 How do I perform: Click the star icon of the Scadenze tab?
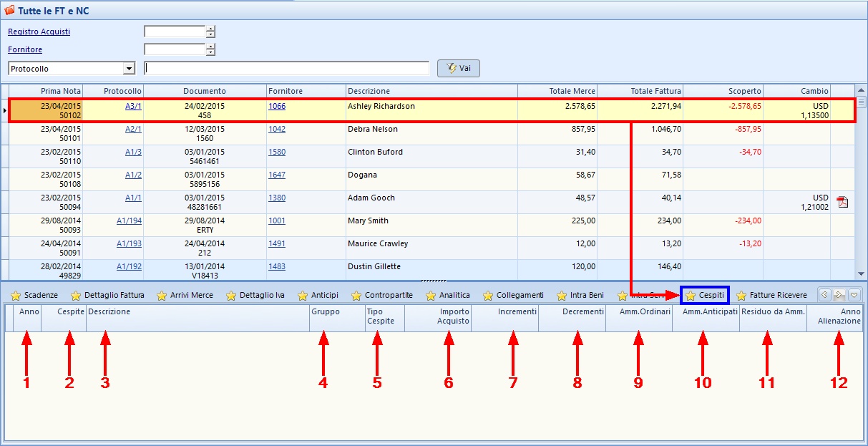click(16, 296)
